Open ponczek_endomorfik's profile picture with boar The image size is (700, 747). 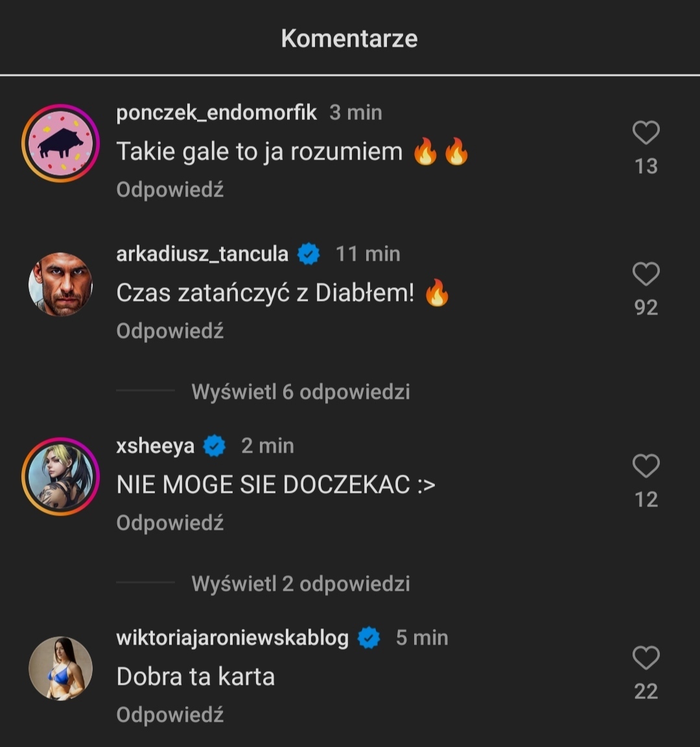(x=60, y=143)
